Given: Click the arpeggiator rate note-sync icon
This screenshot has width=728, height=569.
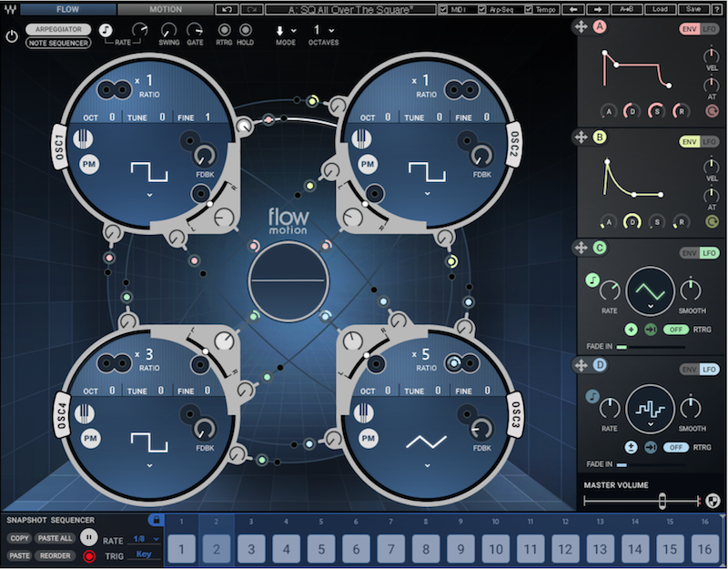Looking at the screenshot, I should coord(106,30).
